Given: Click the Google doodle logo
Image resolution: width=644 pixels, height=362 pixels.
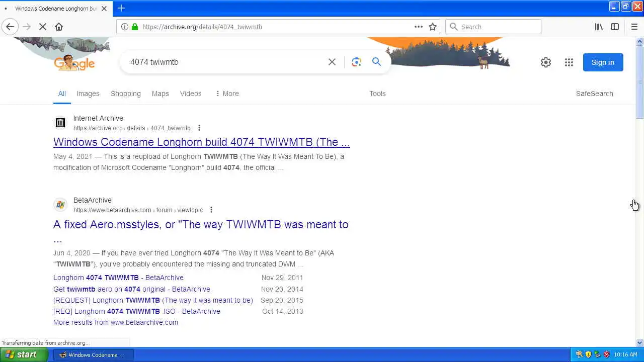Looking at the screenshot, I should tap(74, 62).
